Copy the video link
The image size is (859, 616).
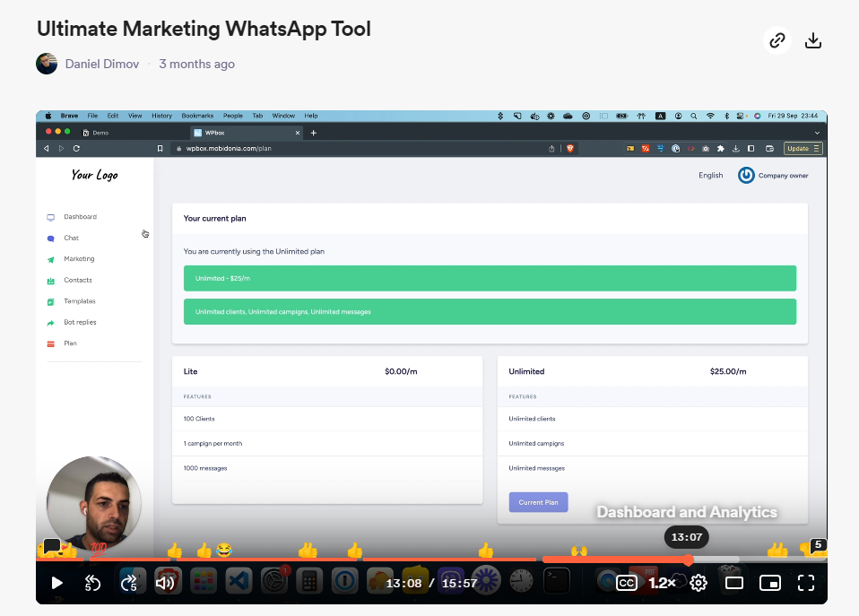tap(777, 40)
